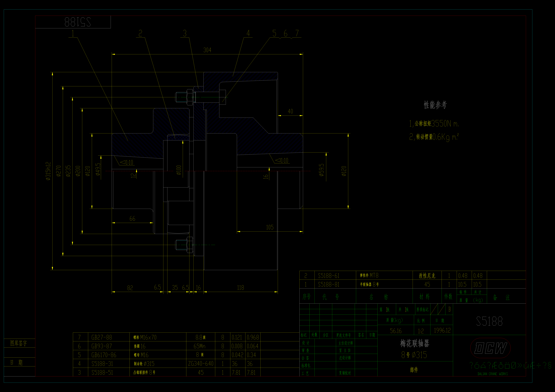Viewport: 555px width, 392px height.
Task: Select the part name "弹性件 MT8"
Action: tap(369, 275)
